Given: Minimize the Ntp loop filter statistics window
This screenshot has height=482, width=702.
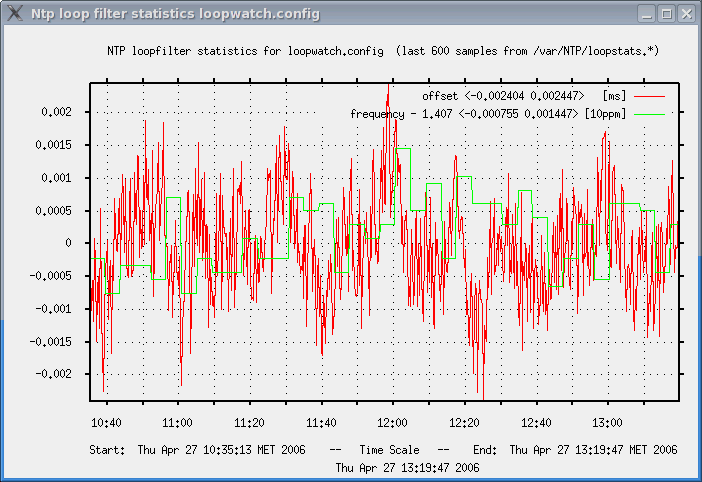Looking at the screenshot, I should pyautogui.click(x=646, y=14).
